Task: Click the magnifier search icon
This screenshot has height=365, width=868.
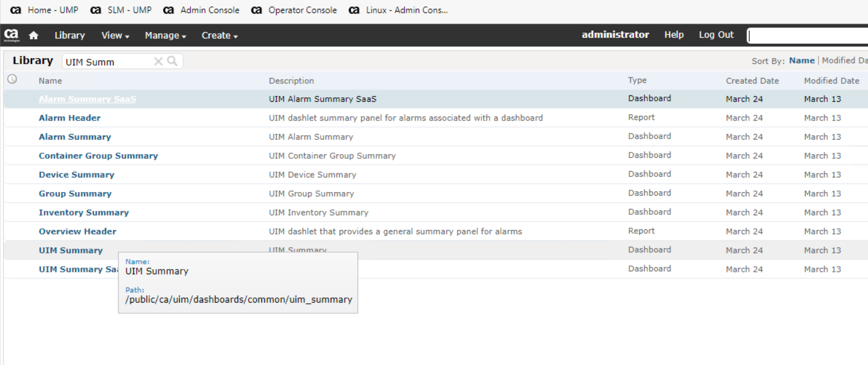Action: [x=172, y=61]
